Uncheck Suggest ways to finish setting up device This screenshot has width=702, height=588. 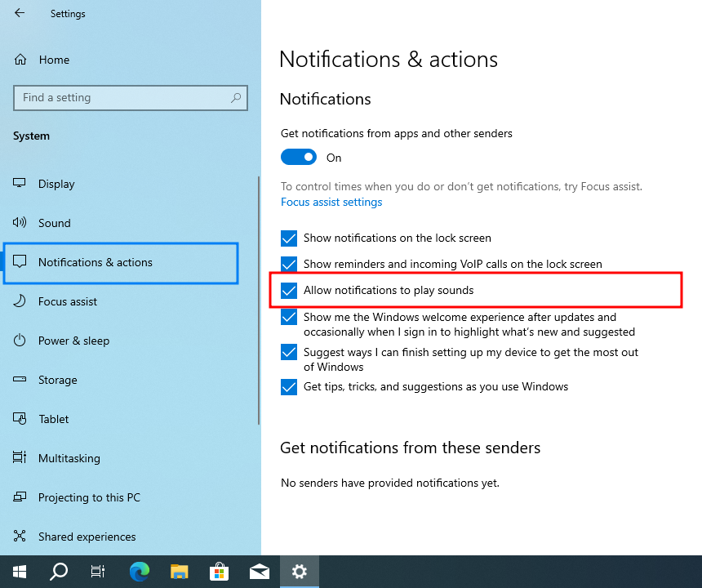point(289,352)
